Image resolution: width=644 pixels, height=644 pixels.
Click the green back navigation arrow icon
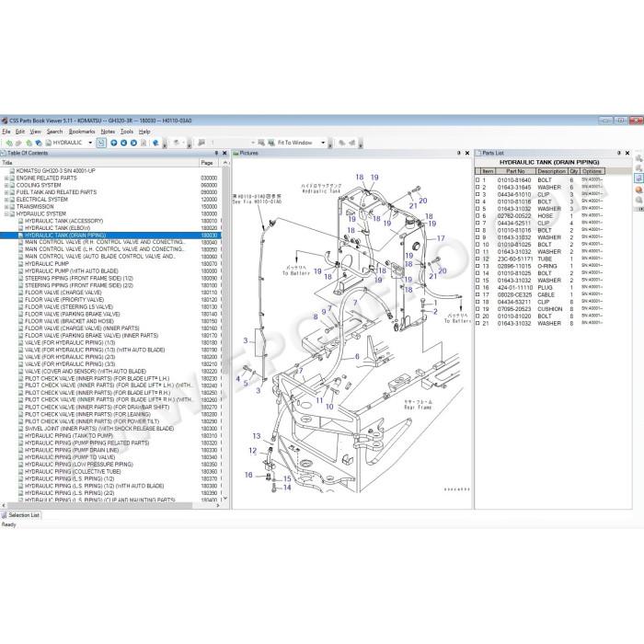point(8,143)
